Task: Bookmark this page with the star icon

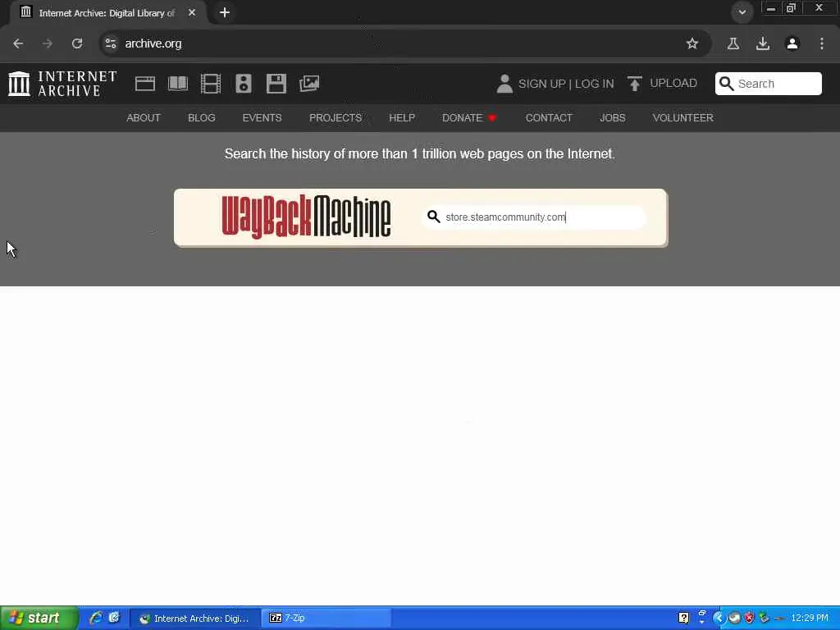Action: point(692,43)
